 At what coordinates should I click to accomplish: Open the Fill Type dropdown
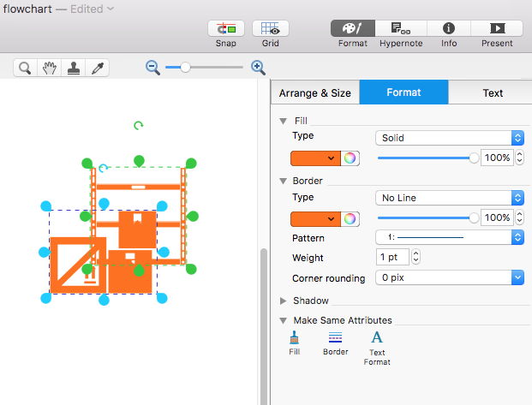pos(450,138)
